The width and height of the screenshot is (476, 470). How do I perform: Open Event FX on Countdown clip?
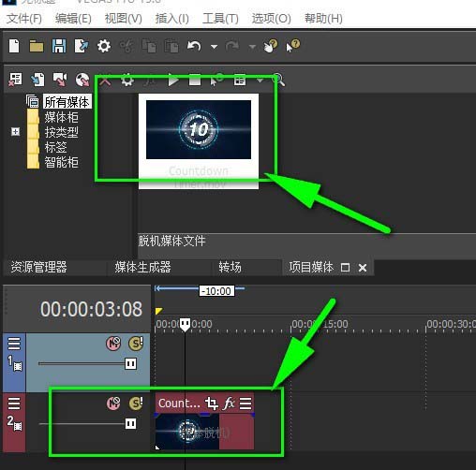point(229,404)
